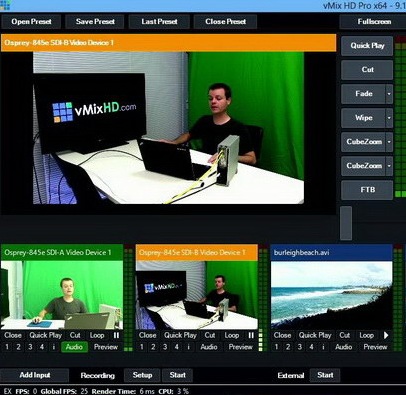The image size is (406, 395).
Task: Toggle Audio on Osprey SDI-B input
Action: [x=209, y=347]
